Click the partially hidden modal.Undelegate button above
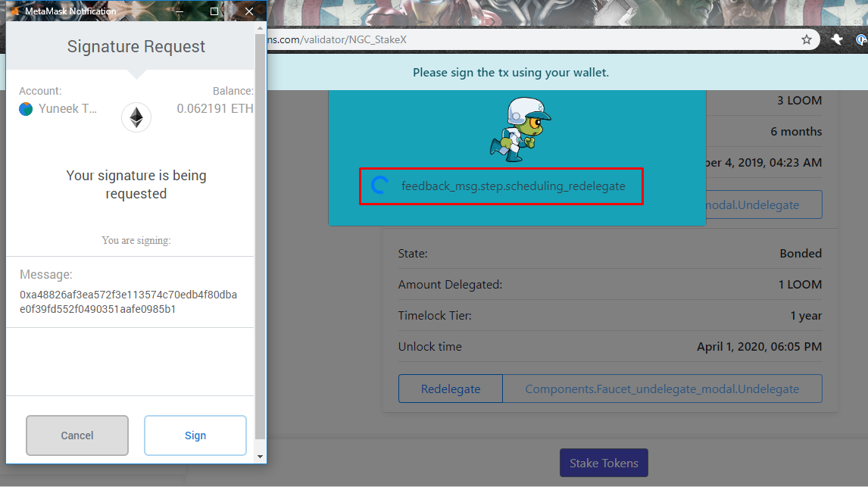This screenshot has height=487, width=868. pos(764,204)
